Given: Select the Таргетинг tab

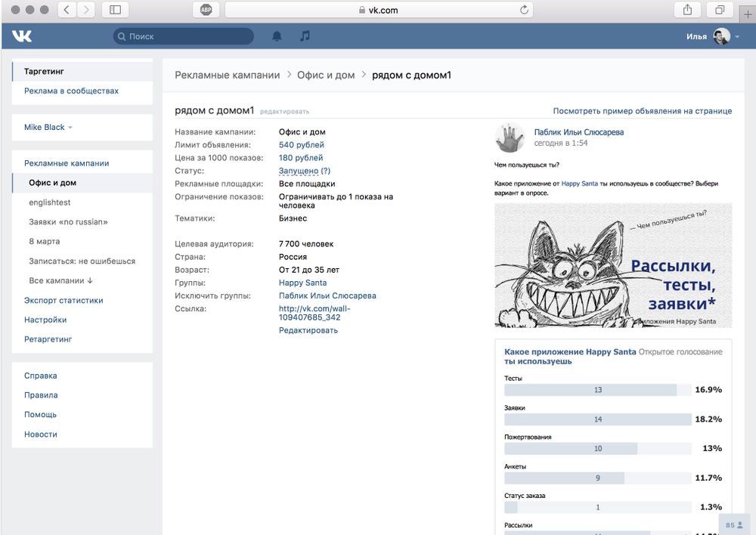Looking at the screenshot, I should 82,71.
